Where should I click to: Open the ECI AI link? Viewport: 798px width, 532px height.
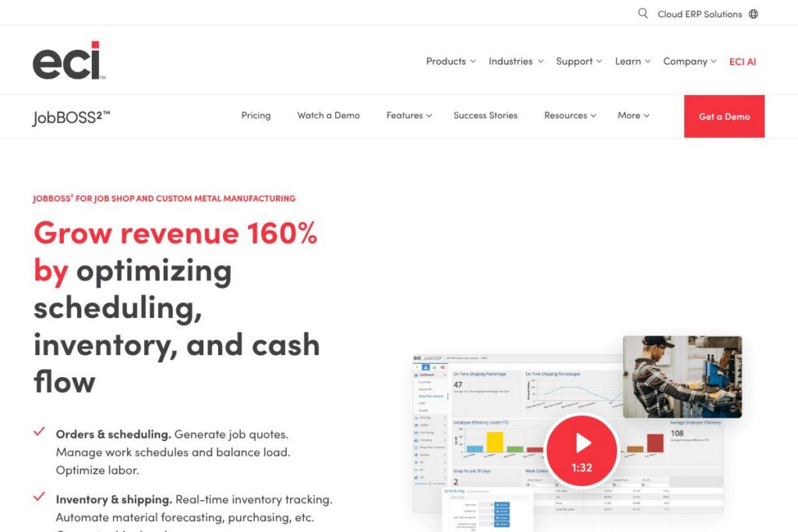[x=742, y=62]
